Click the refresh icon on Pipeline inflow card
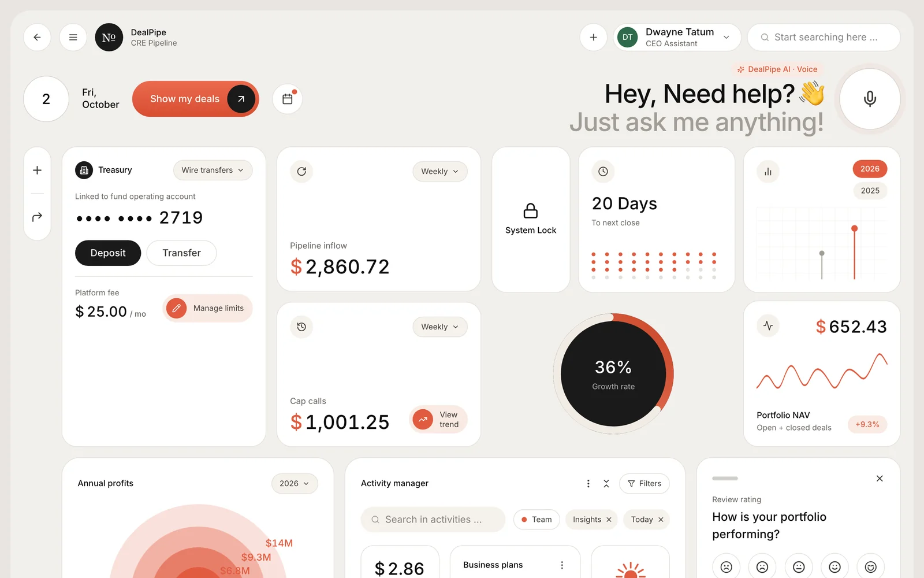Viewport: 924px width, 578px height. point(301,172)
